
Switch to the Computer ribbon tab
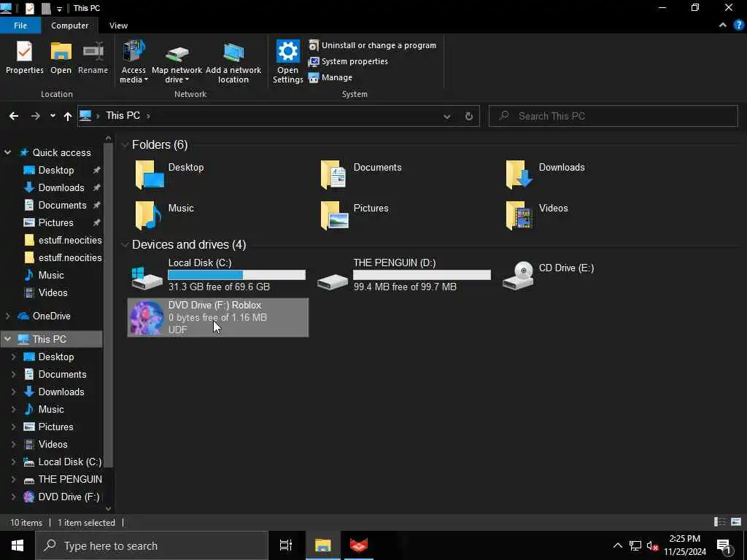point(69,26)
